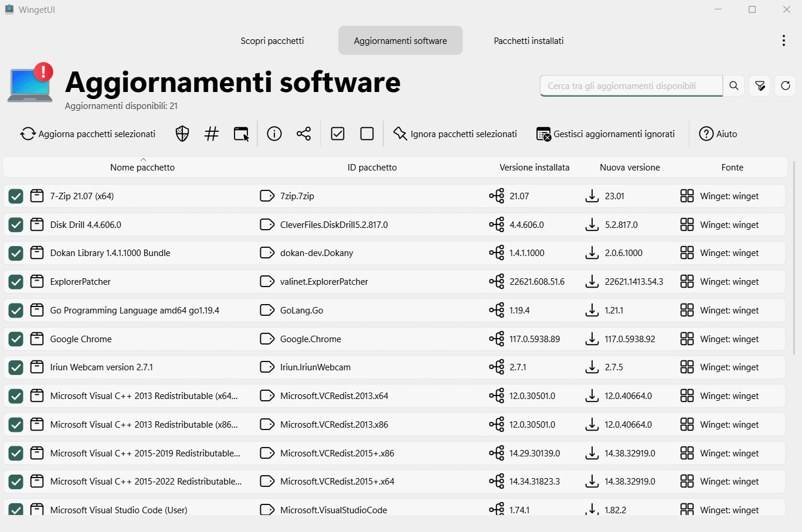The image size is (802, 532).
Task: Click the reload updates icon
Action: tap(786, 86)
